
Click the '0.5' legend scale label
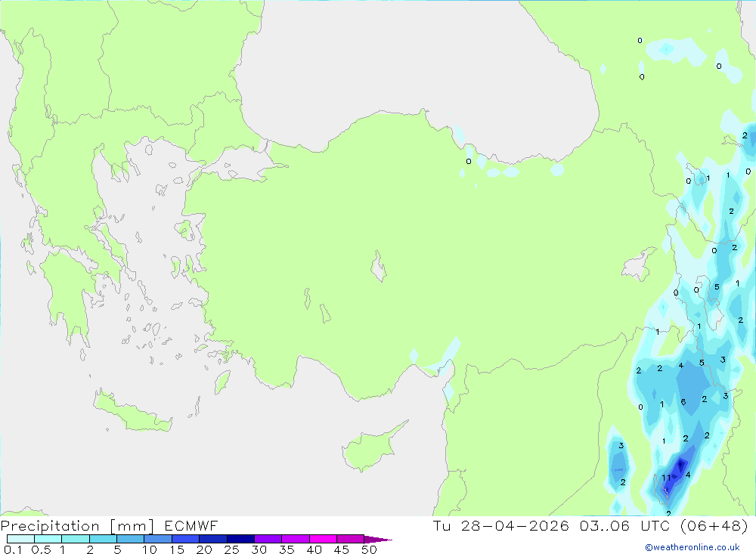(x=42, y=549)
